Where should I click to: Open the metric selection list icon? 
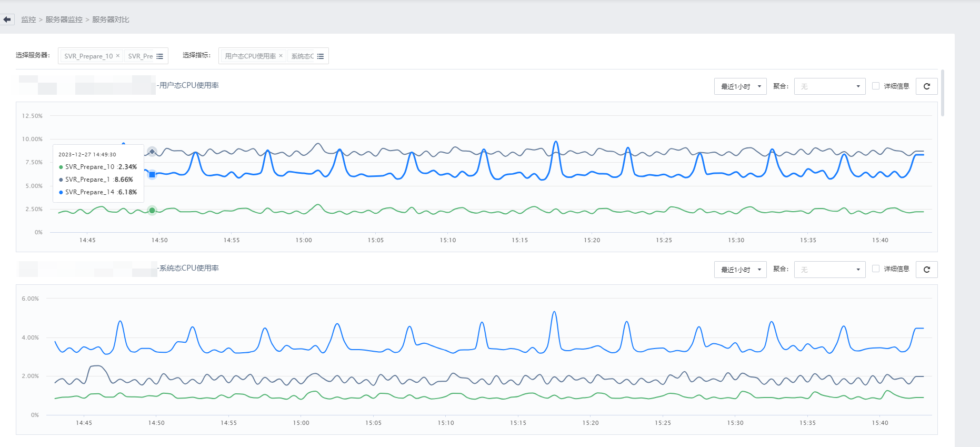[x=321, y=56]
